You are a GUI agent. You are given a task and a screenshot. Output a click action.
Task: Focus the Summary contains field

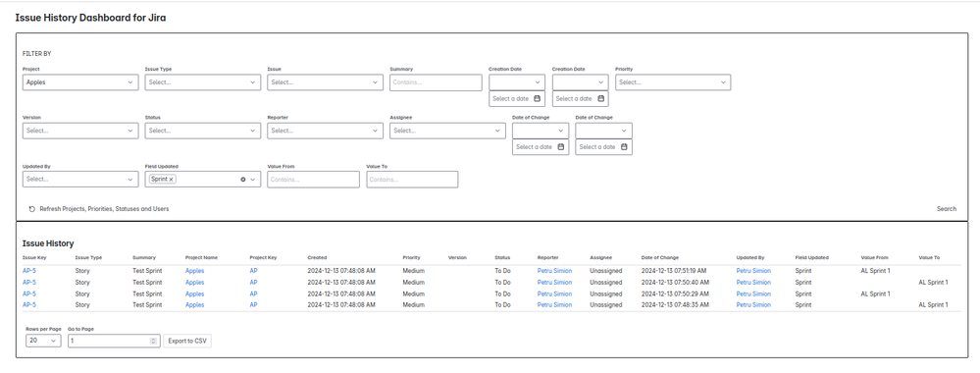coord(436,82)
